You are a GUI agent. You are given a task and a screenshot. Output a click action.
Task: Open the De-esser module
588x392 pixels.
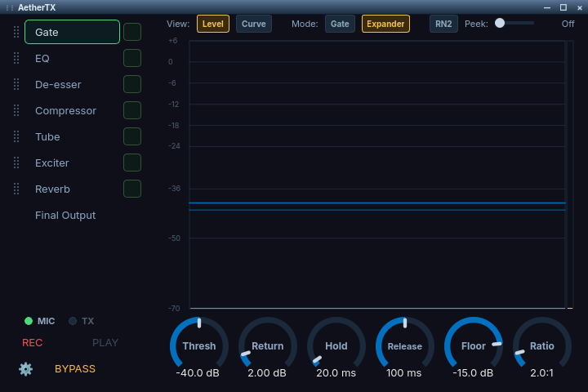coord(73,85)
